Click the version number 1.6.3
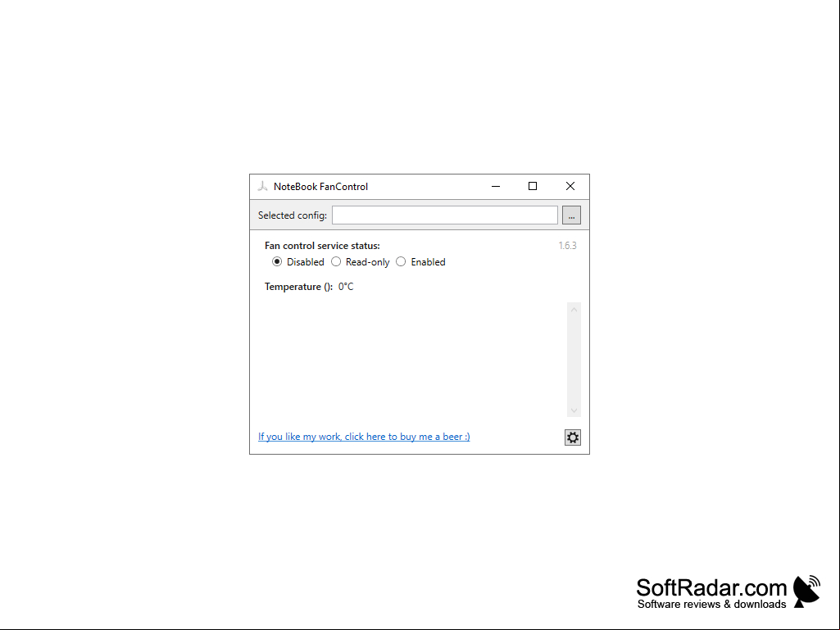This screenshot has height=630, width=840. pyautogui.click(x=567, y=245)
